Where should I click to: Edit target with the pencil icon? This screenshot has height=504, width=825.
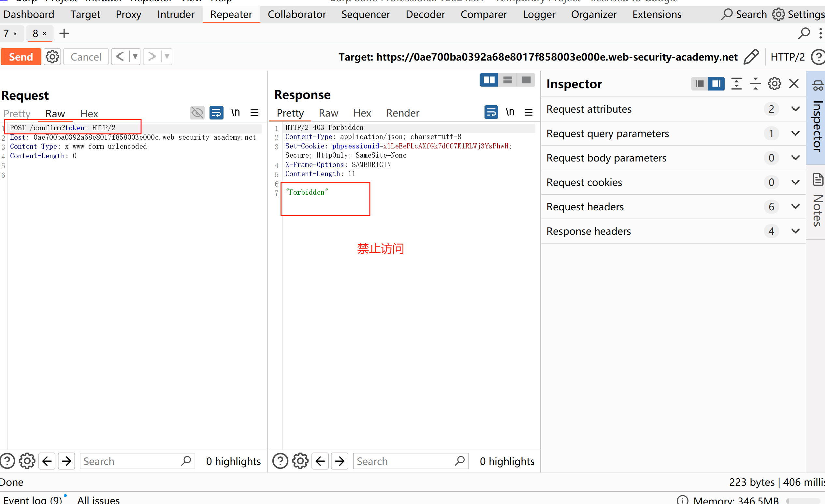click(751, 57)
